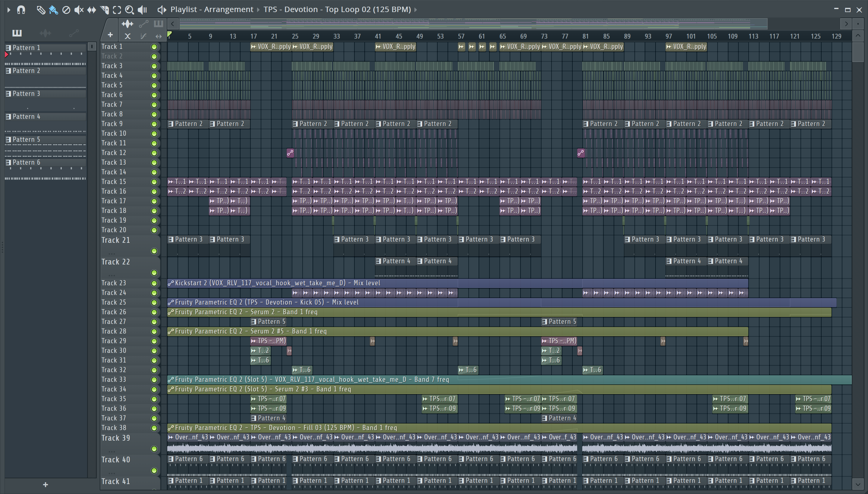
Task: Click bar 57 on the timeline ruler
Action: coord(461,36)
